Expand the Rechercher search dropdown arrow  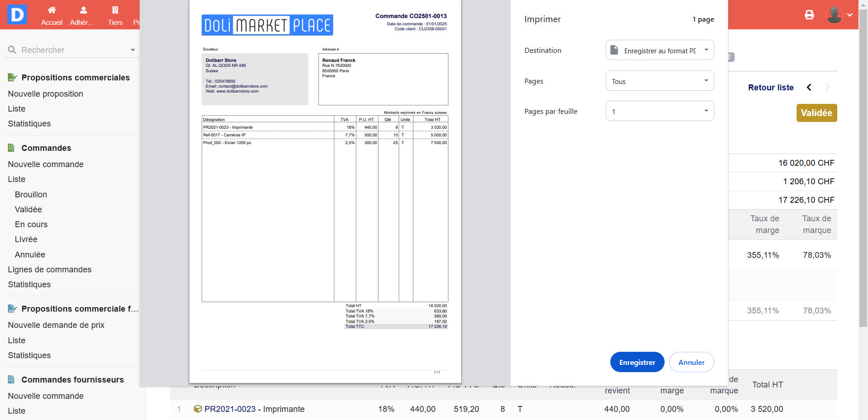[132, 50]
